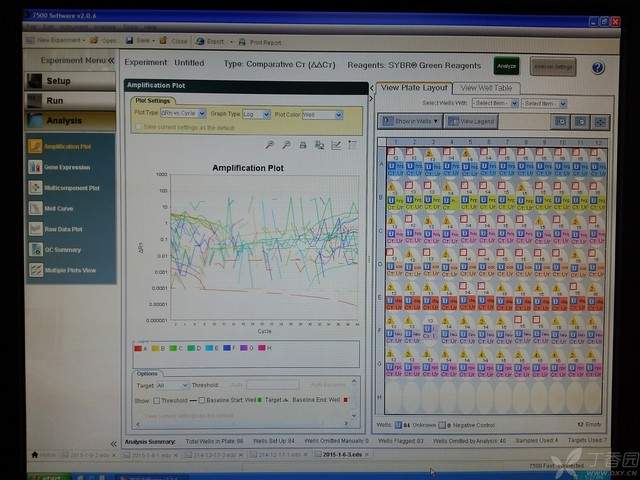This screenshot has height=480, width=640.
Task: Click the show legend list icon above the plot
Action: (353, 144)
